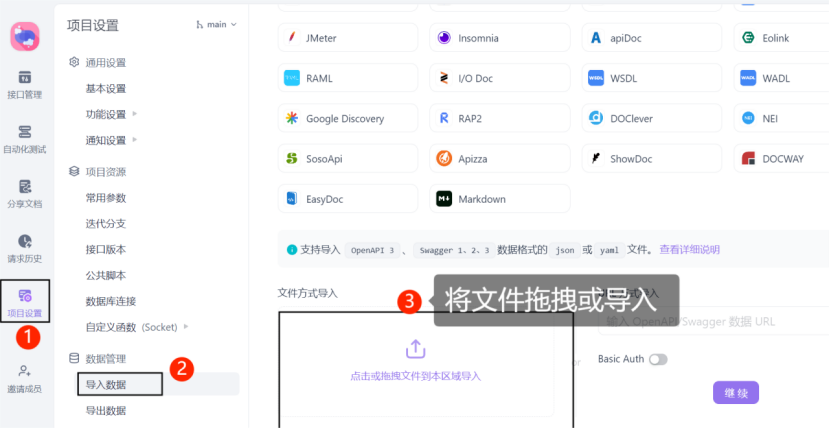
Task: Click the yaml format tag
Action: [609, 250]
